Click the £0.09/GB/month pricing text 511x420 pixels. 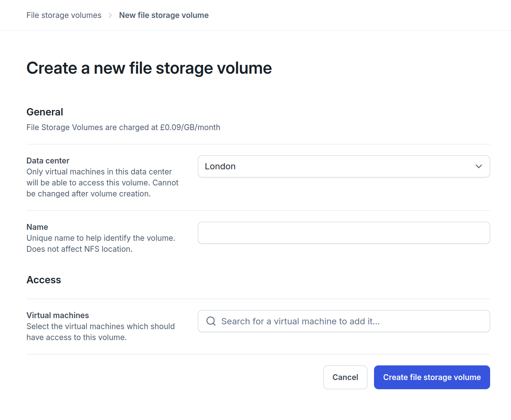190,127
